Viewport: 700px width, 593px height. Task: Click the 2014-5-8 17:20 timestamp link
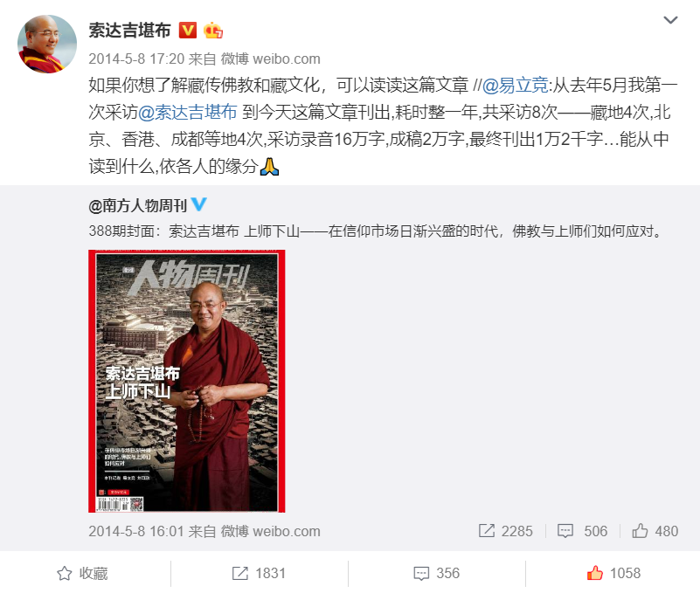coord(136,59)
